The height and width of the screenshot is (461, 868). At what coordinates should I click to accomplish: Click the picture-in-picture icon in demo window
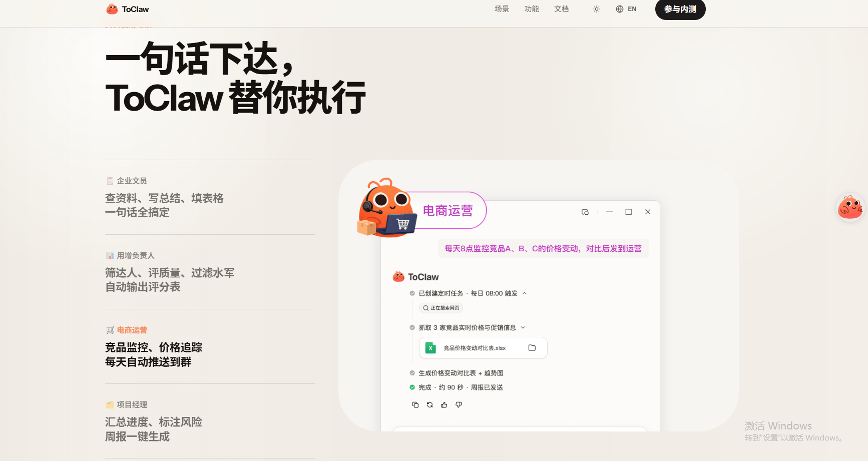tap(585, 212)
